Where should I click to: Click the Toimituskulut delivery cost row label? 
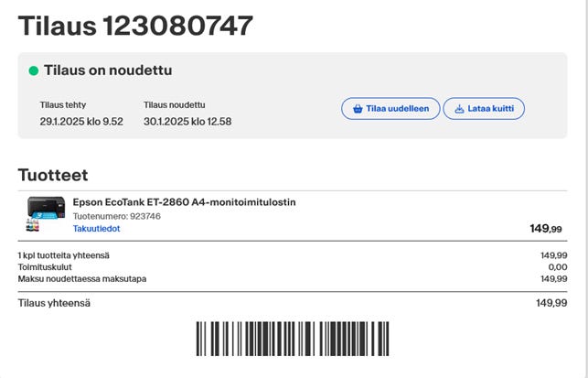click(45, 267)
